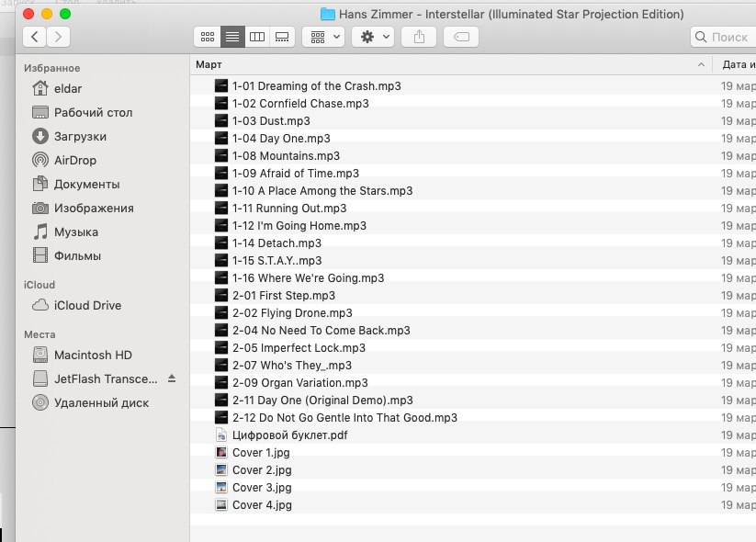Switch to gallery view

tap(282, 37)
